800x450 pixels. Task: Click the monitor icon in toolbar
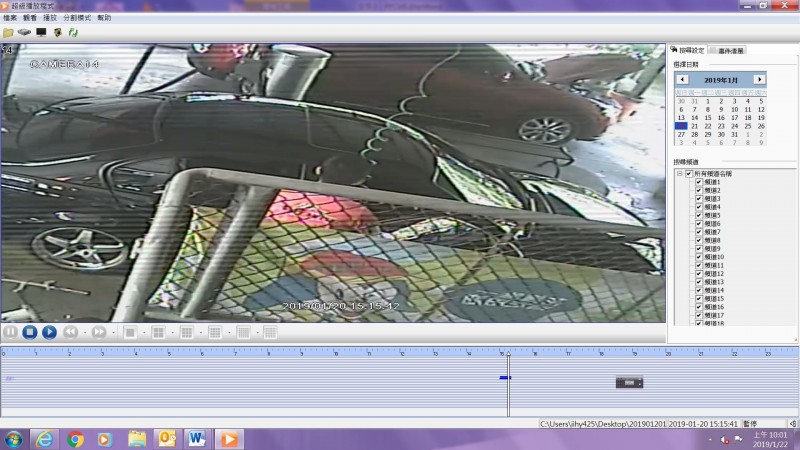[x=41, y=32]
